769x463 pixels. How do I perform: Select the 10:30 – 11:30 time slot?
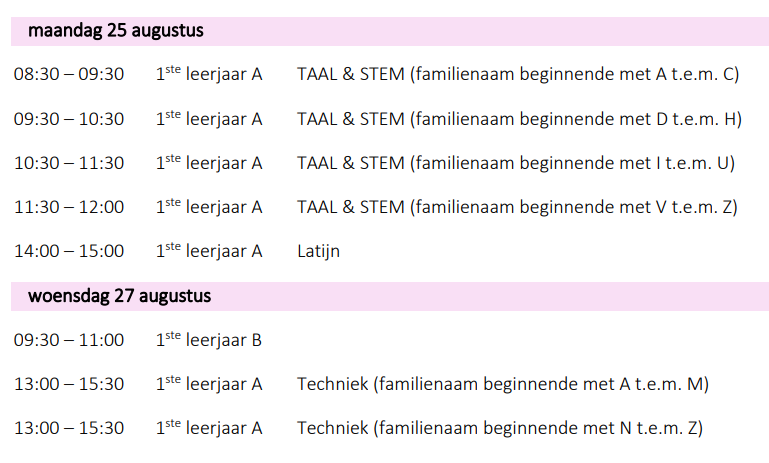[69, 163]
